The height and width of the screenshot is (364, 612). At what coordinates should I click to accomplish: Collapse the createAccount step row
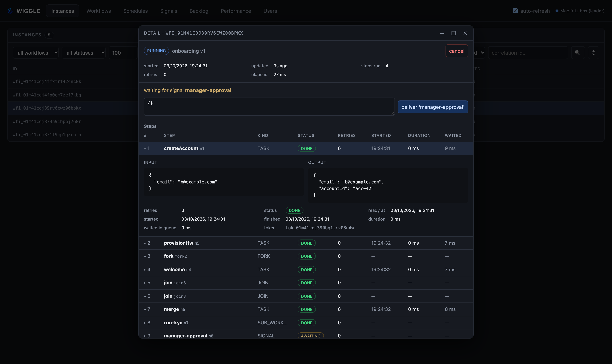tap(306, 148)
